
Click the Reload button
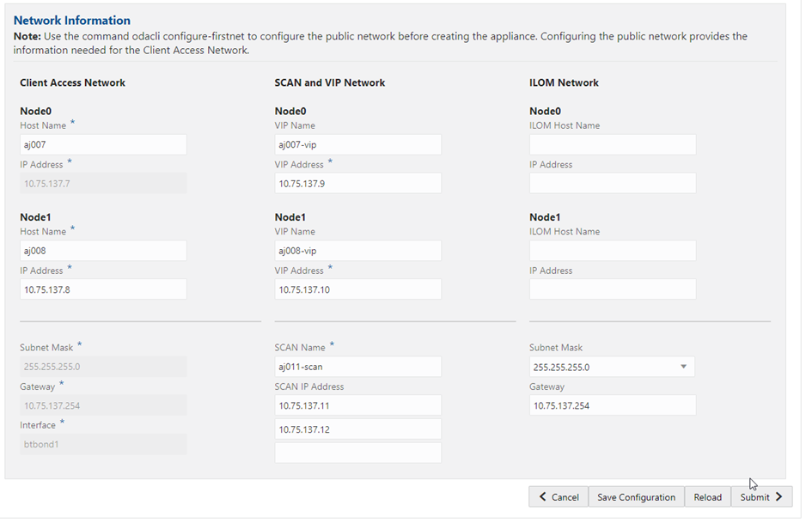point(707,497)
